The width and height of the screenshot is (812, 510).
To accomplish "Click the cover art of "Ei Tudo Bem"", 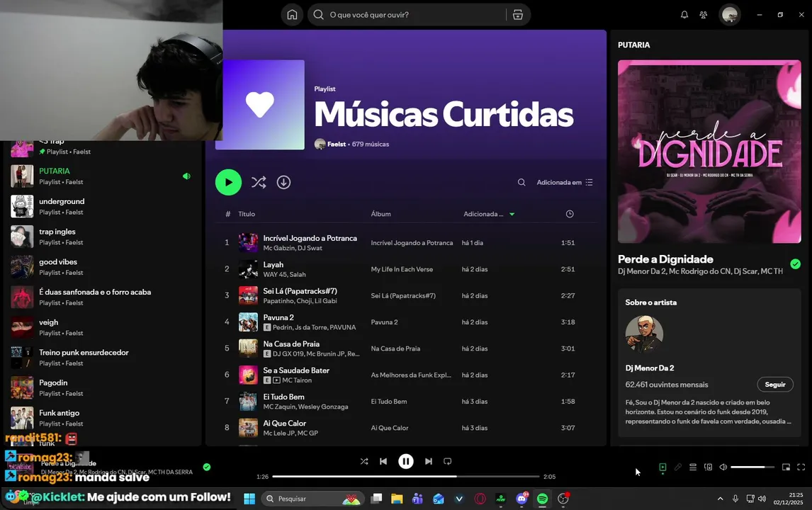I will click(x=248, y=401).
